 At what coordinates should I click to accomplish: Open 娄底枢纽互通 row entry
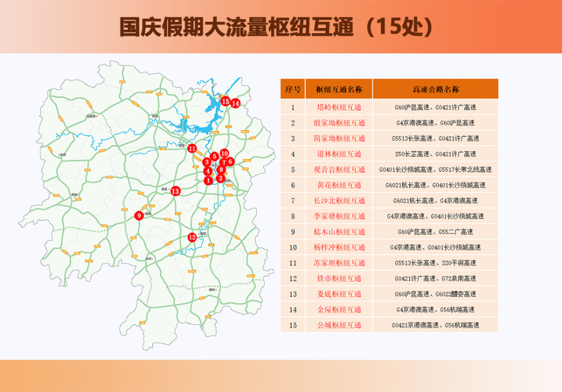339,294
